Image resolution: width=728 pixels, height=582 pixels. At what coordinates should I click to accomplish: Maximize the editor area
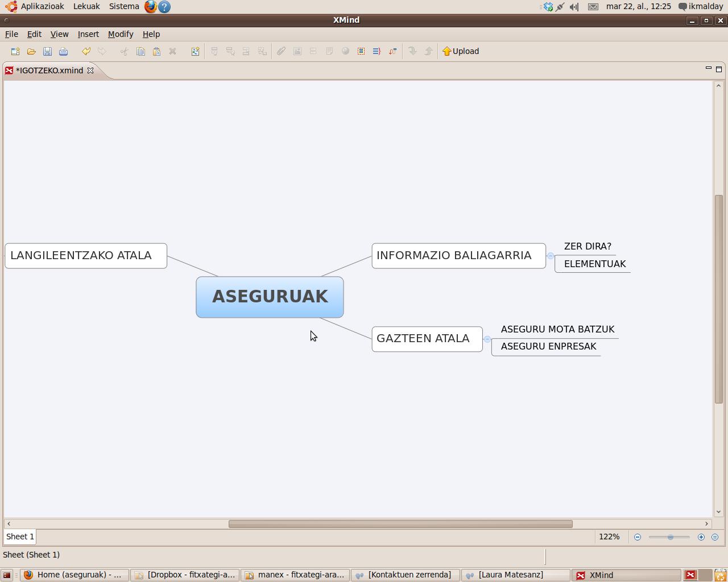719,69
